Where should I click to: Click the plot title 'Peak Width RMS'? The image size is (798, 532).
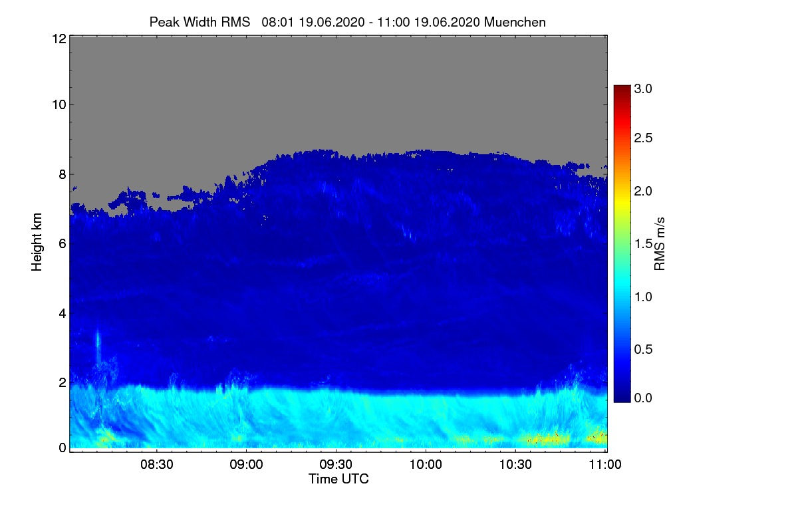click(199, 22)
